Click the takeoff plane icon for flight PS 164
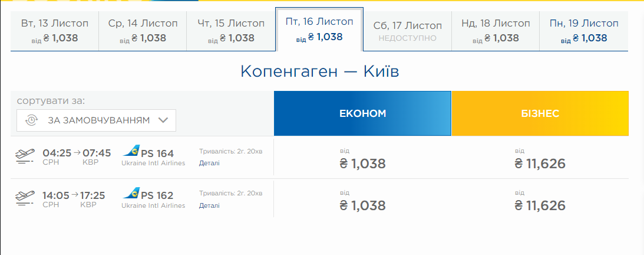The width and height of the screenshot is (644, 255). (x=25, y=157)
